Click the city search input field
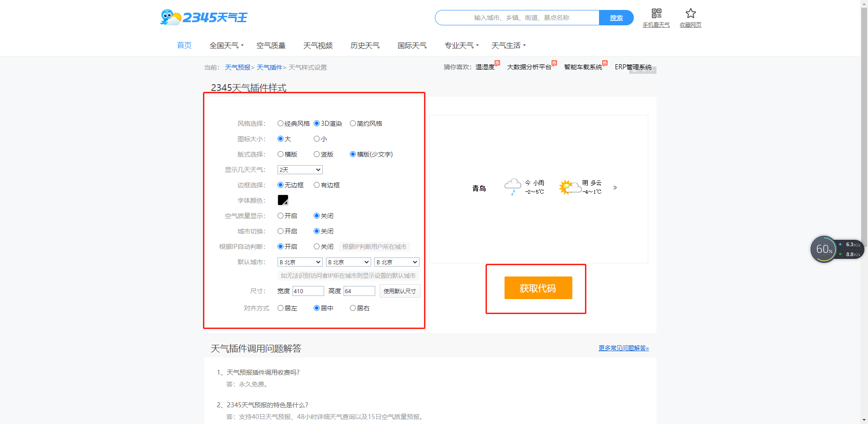 coord(517,18)
